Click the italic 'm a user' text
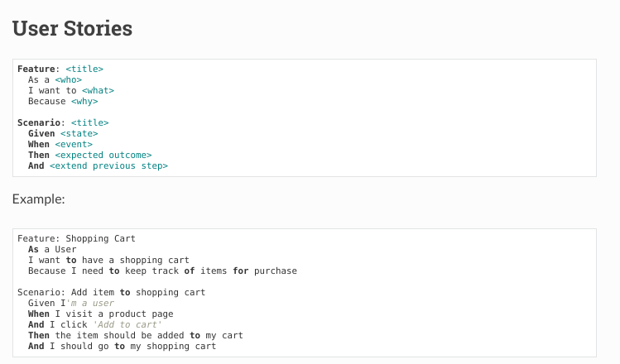The height and width of the screenshot is (364, 620). pos(93,303)
